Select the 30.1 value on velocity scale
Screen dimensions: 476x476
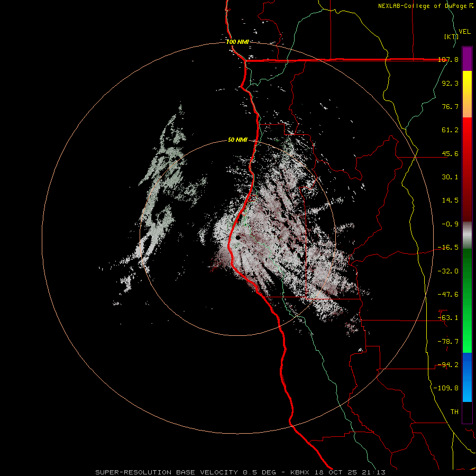coord(450,177)
